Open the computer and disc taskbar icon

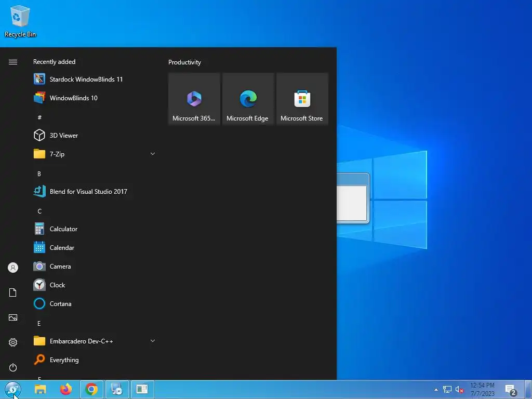tap(117, 389)
